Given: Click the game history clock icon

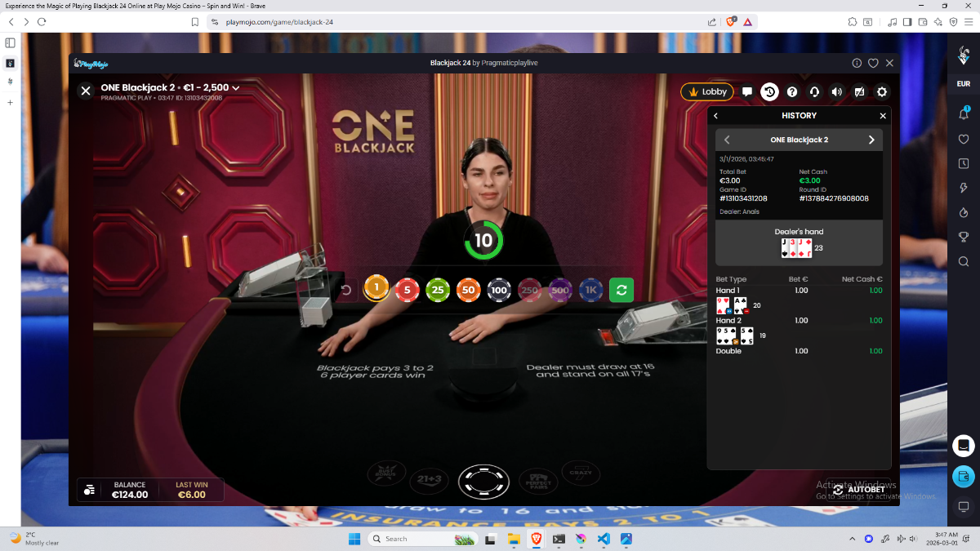Looking at the screenshot, I should (x=769, y=92).
